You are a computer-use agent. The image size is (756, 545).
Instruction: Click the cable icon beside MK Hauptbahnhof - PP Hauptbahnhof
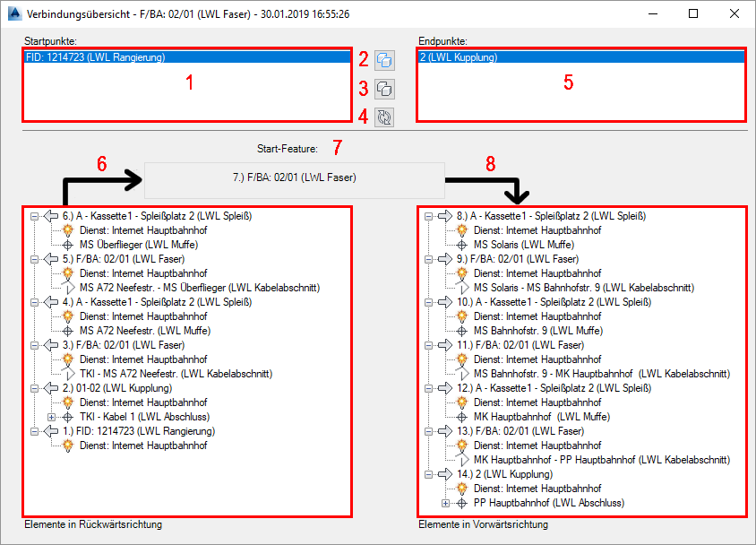463,460
